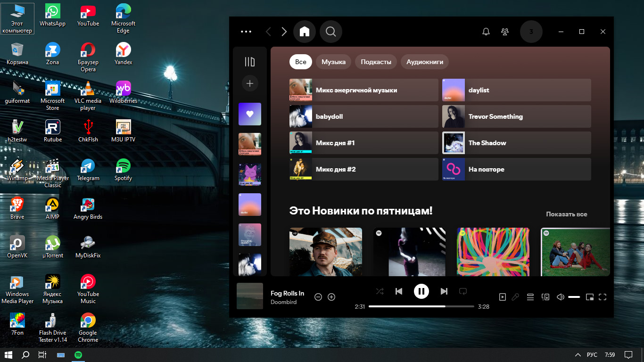Show hidden system tray icons
Viewport: 644px width, 362px height.
(578, 354)
